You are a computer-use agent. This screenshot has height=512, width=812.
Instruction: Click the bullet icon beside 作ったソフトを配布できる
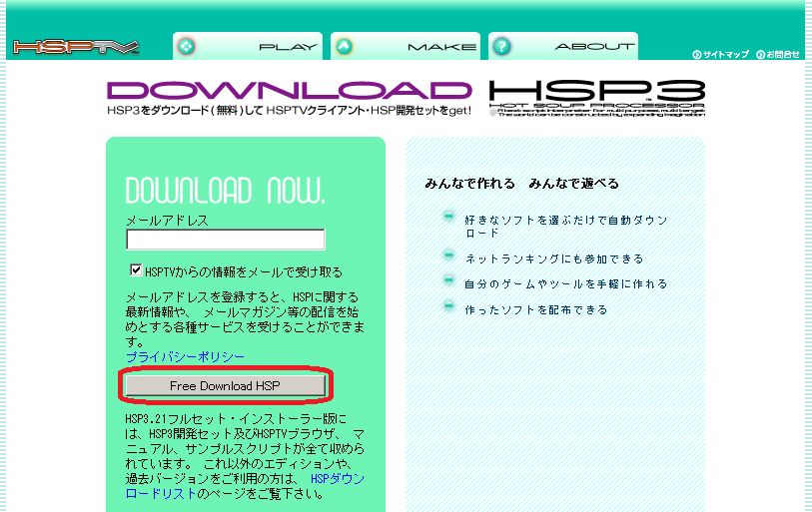click(448, 309)
